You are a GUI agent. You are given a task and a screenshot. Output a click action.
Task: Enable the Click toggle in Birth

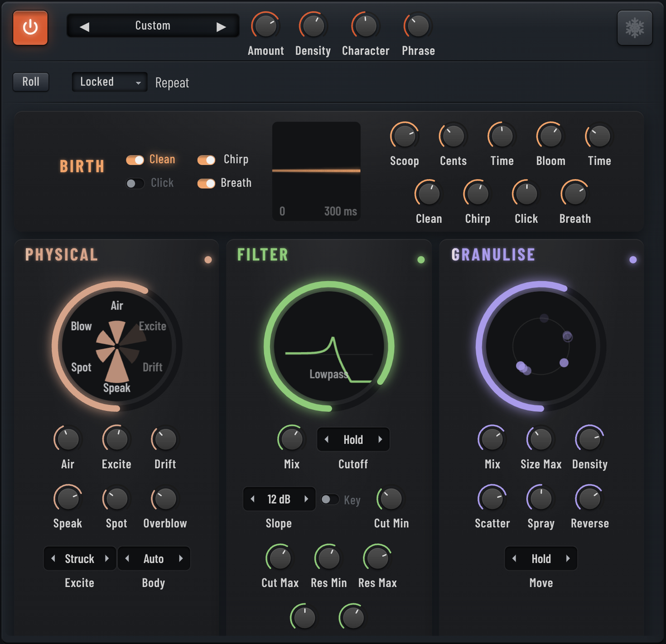[135, 184]
